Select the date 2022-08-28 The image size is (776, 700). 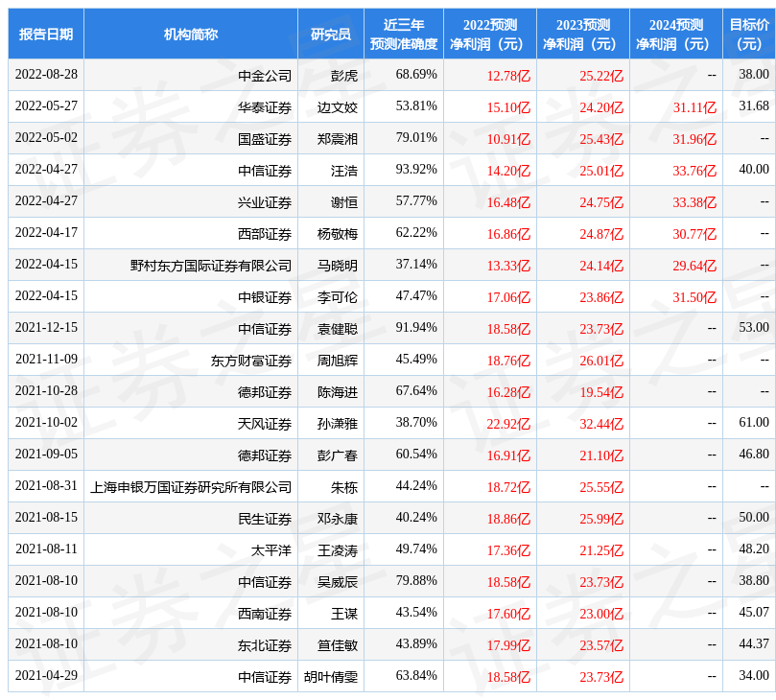pyautogui.click(x=46, y=75)
